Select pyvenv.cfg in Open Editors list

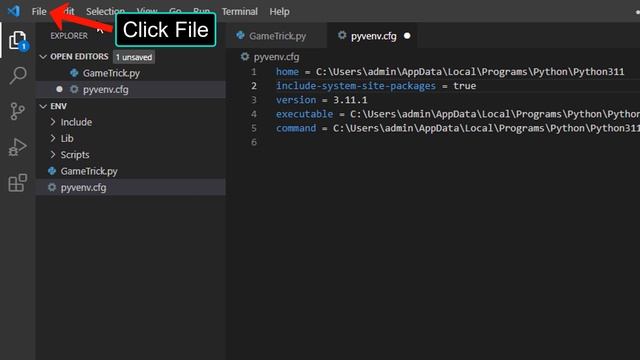131,89
